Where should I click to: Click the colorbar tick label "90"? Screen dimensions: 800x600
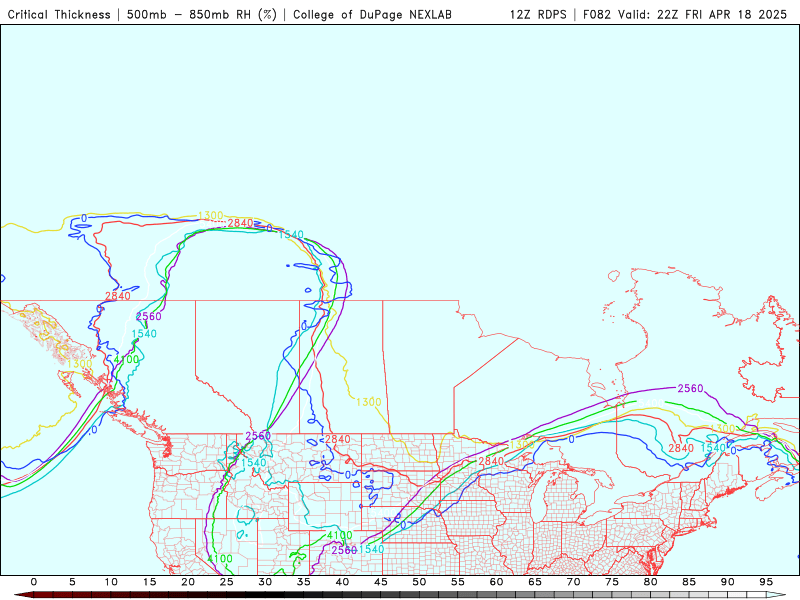point(728,582)
